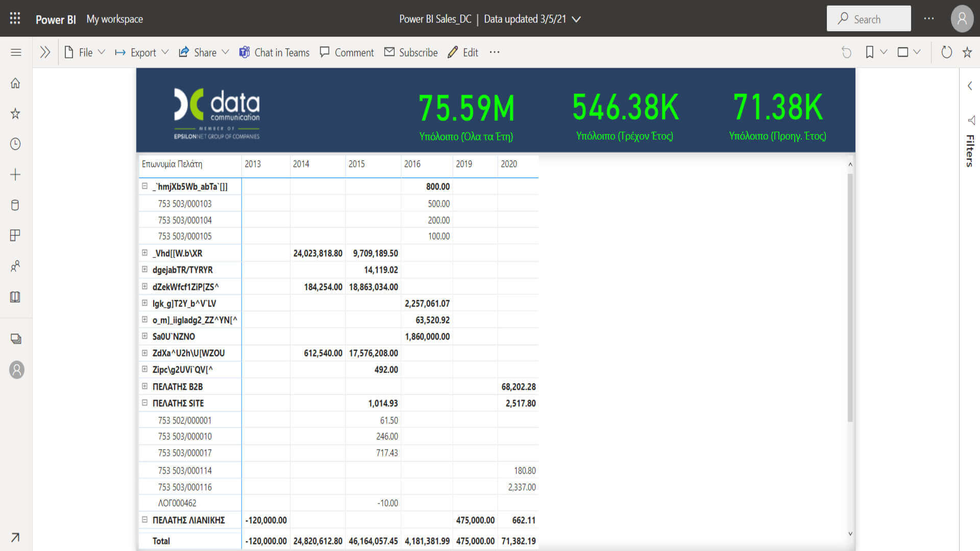Viewport: 980px width, 551px height.
Task: Open the Apps icon in sidebar
Action: (x=15, y=235)
